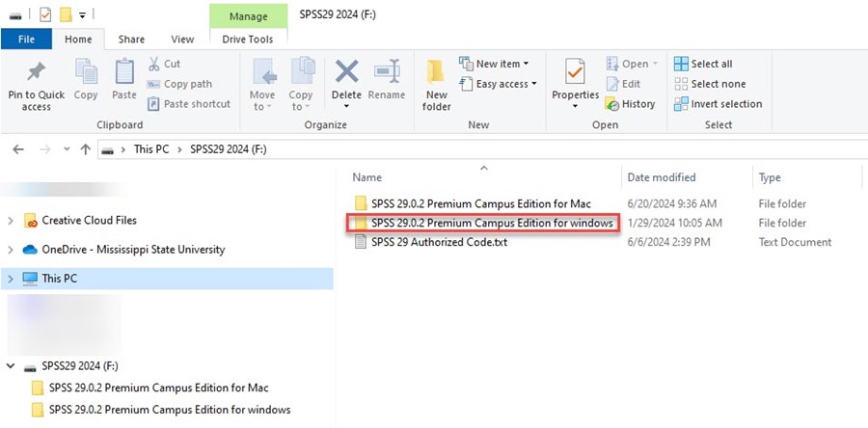Click SPSS29 2024 (F:) breadcrumb
Viewport: 868px width, 428px height.
pos(228,149)
